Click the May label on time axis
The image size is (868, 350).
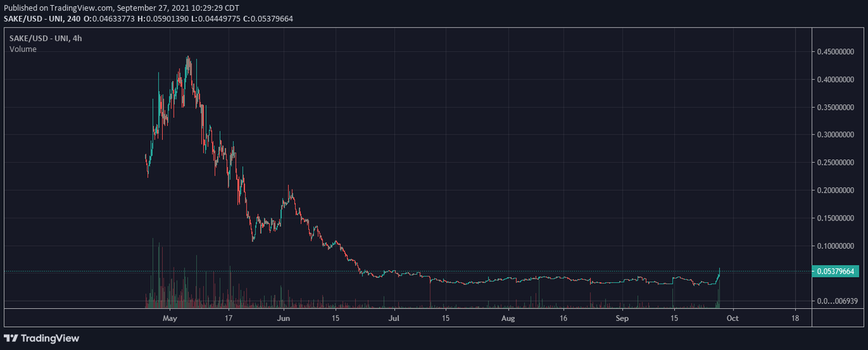pos(170,317)
